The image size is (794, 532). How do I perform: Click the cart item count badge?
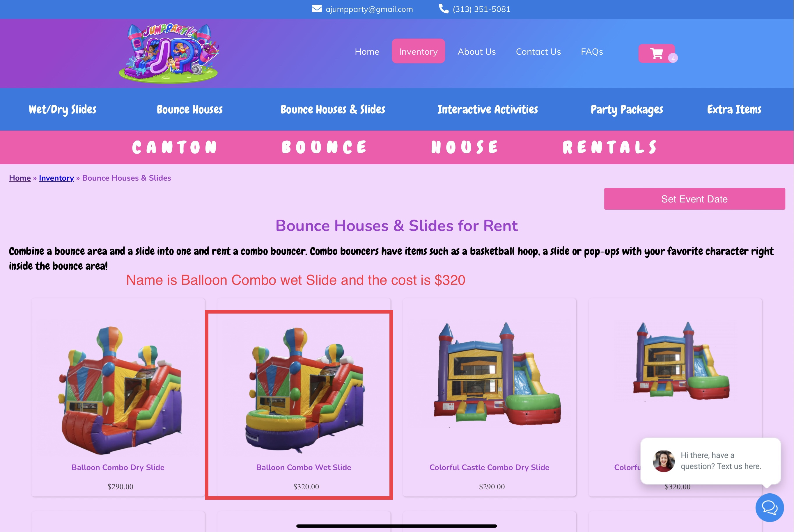point(673,58)
